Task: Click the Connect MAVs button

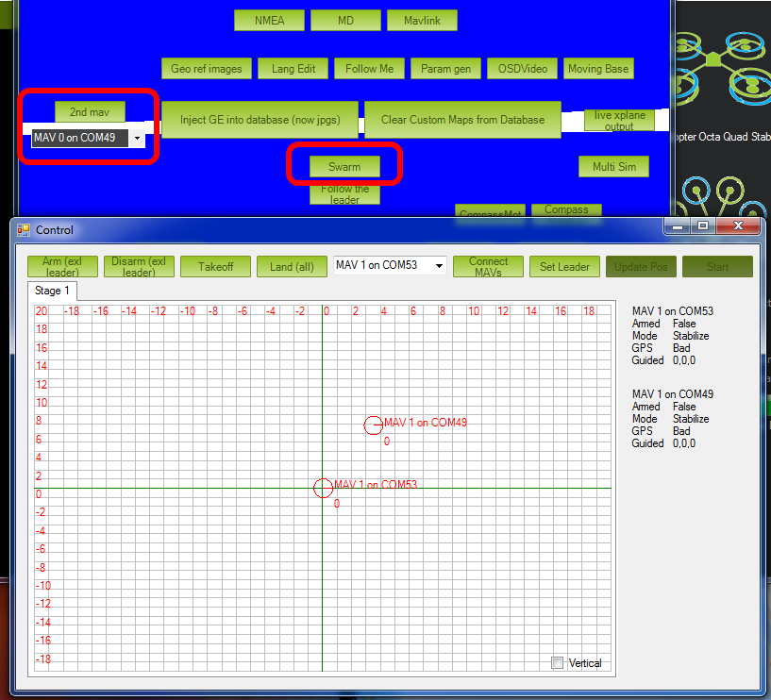Action: click(488, 267)
